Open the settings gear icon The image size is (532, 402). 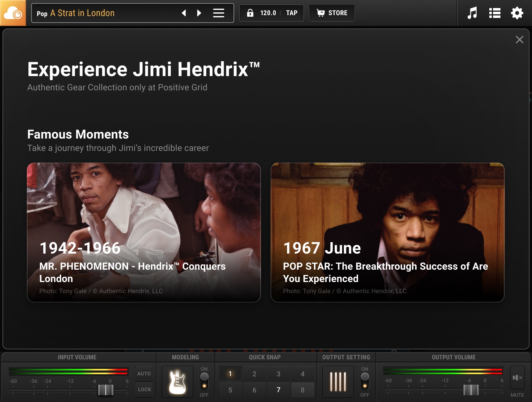point(517,13)
